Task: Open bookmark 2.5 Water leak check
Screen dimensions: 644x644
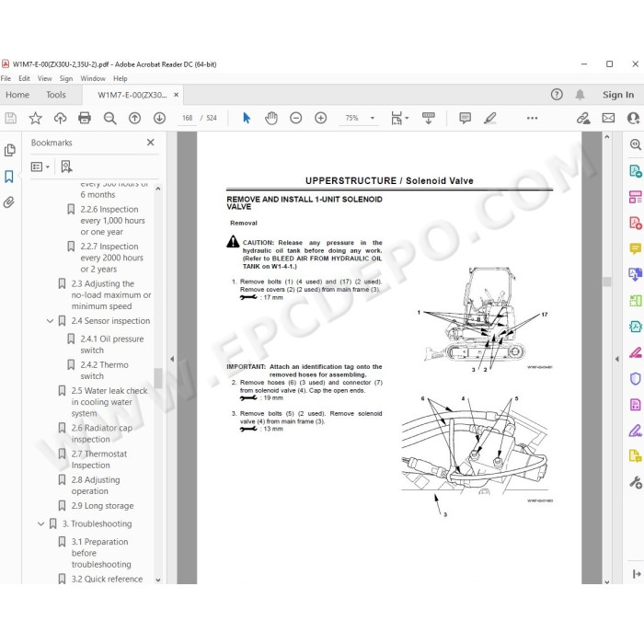Action: pyautogui.click(x=109, y=402)
